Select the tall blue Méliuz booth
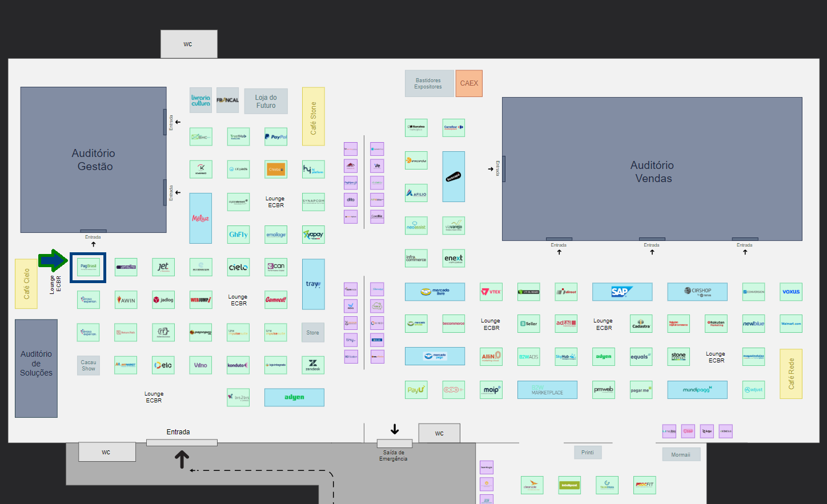 (x=200, y=218)
